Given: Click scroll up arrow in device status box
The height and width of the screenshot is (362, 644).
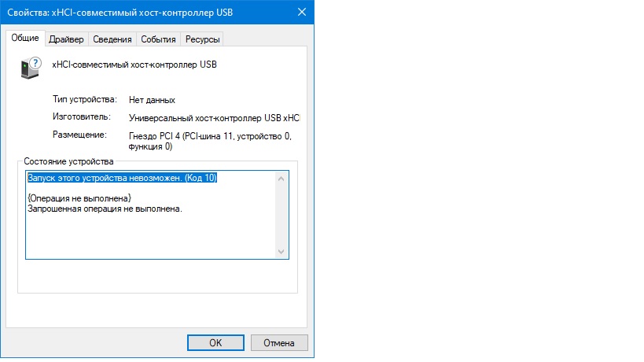Looking at the screenshot, I should (x=282, y=179).
